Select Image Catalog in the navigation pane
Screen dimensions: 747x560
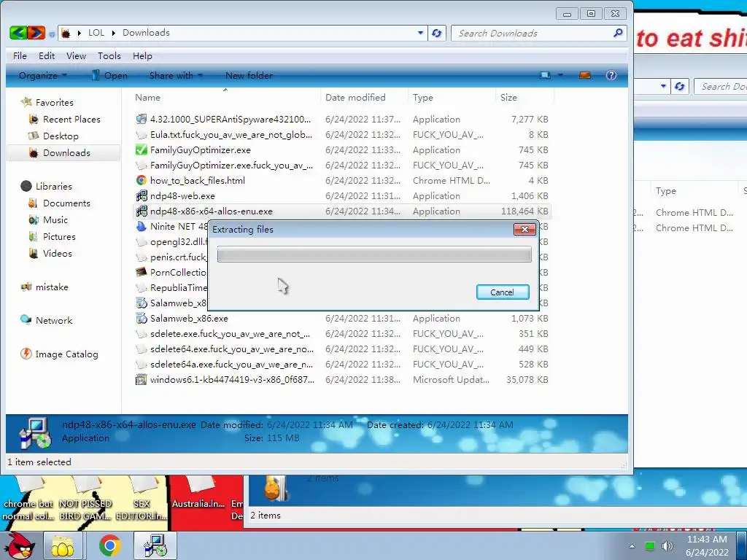[66, 354]
